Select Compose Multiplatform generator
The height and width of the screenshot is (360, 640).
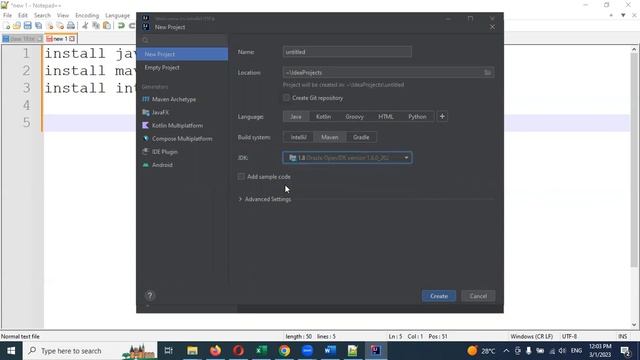[182, 138]
